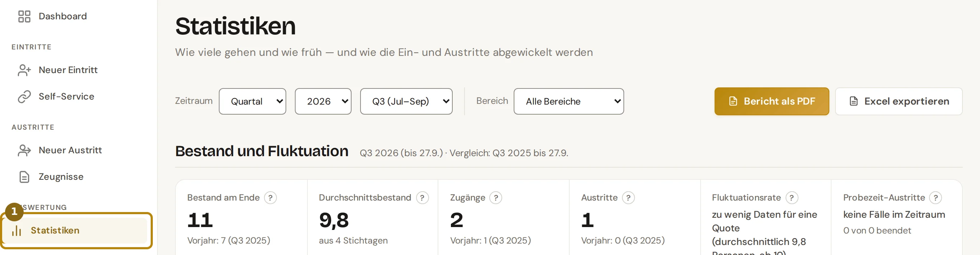The height and width of the screenshot is (255, 980).
Task: Show help for Fluktuationsrate
Action: coord(792,198)
